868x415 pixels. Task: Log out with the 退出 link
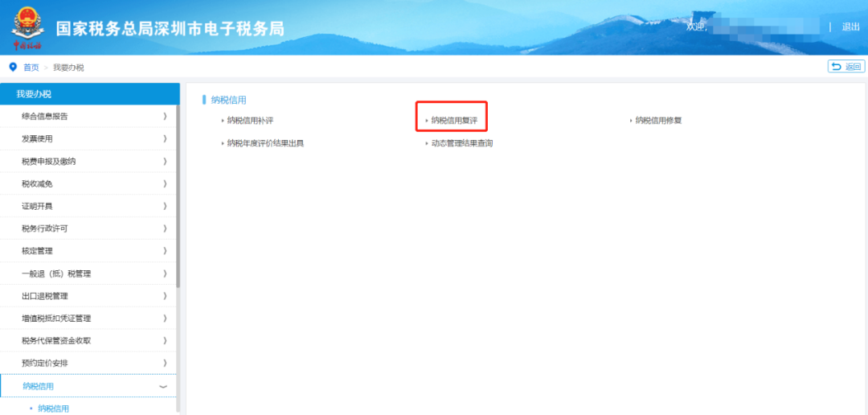pyautogui.click(x=850, y=27)
